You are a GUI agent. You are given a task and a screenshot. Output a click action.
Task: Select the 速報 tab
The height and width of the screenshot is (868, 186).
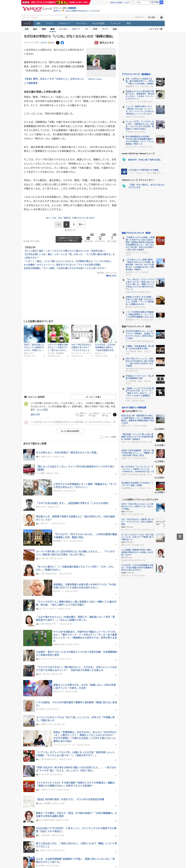[x=38, y=24]
